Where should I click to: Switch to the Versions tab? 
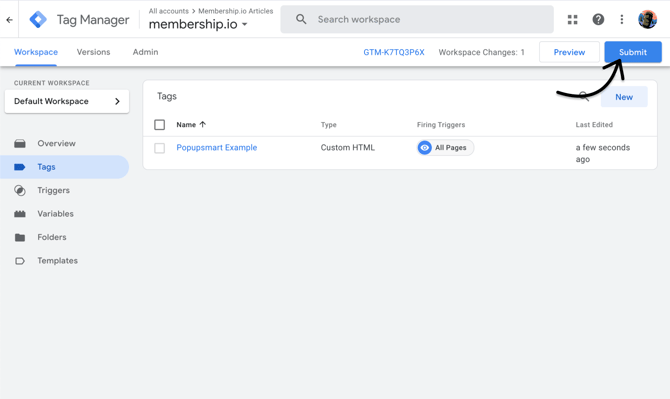94,52
